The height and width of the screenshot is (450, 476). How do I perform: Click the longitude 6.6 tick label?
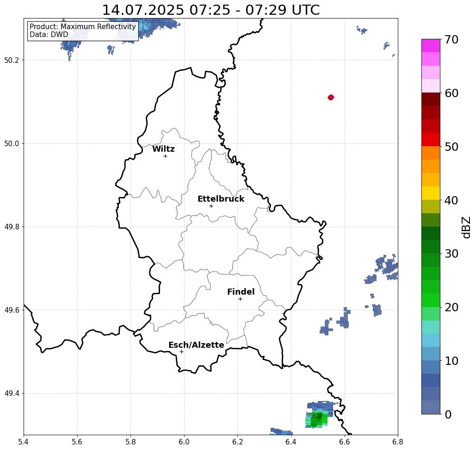point(345,442)
